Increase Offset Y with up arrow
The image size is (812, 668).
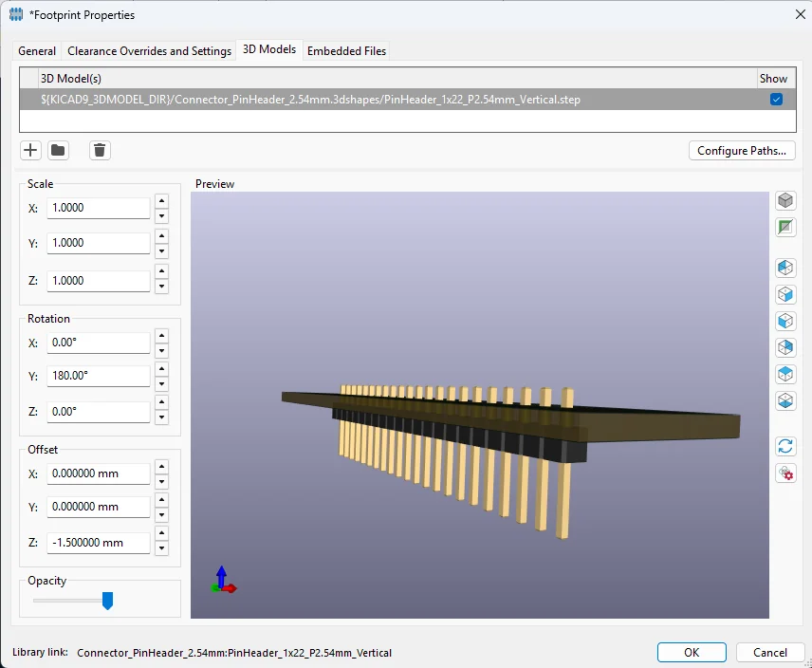click(161, 500)
